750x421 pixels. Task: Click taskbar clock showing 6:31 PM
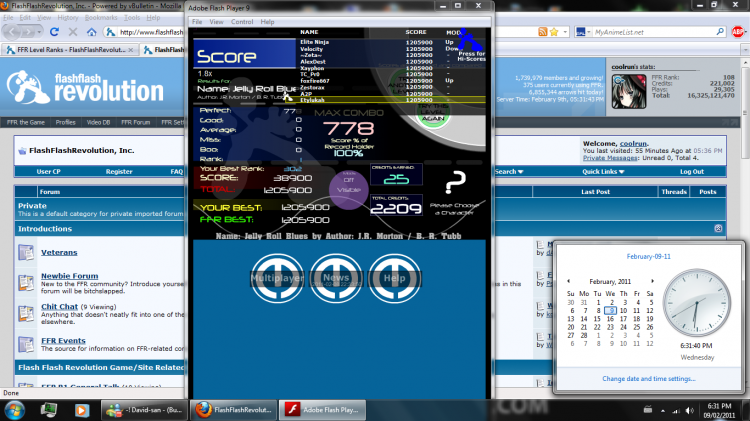pos(719,410)
